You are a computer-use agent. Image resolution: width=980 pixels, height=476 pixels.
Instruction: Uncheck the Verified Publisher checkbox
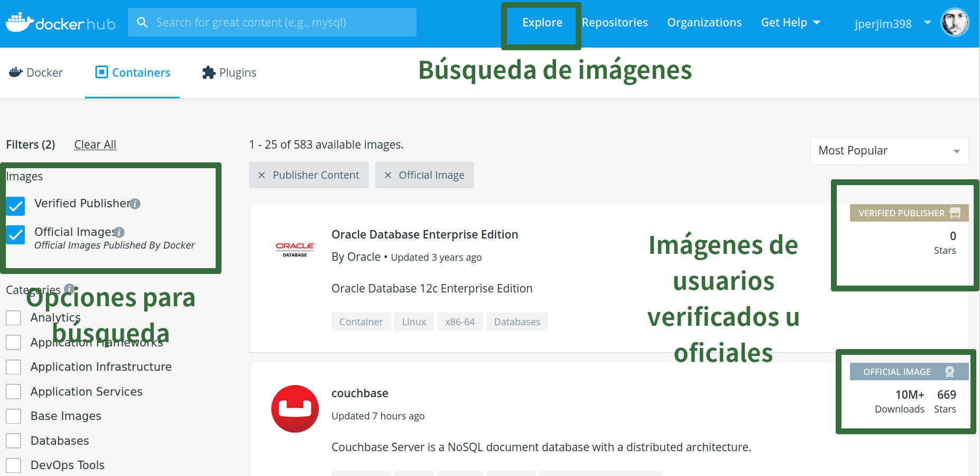(x=16, y=206)
